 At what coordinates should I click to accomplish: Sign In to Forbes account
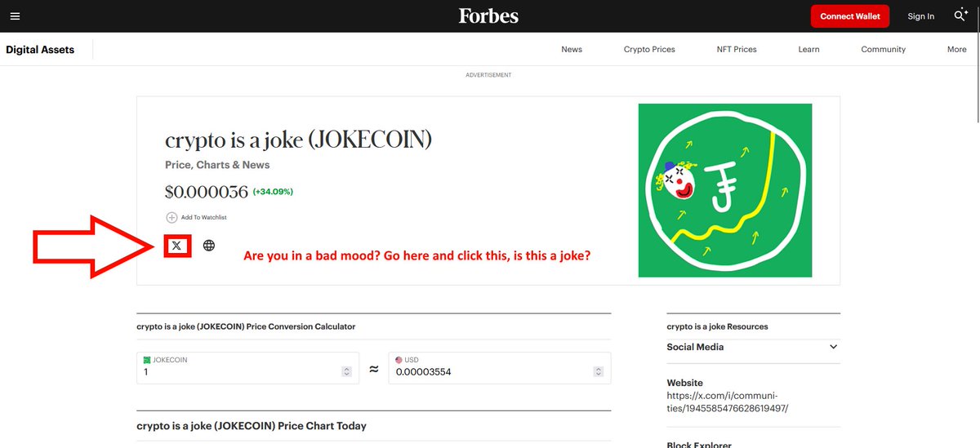920,16
